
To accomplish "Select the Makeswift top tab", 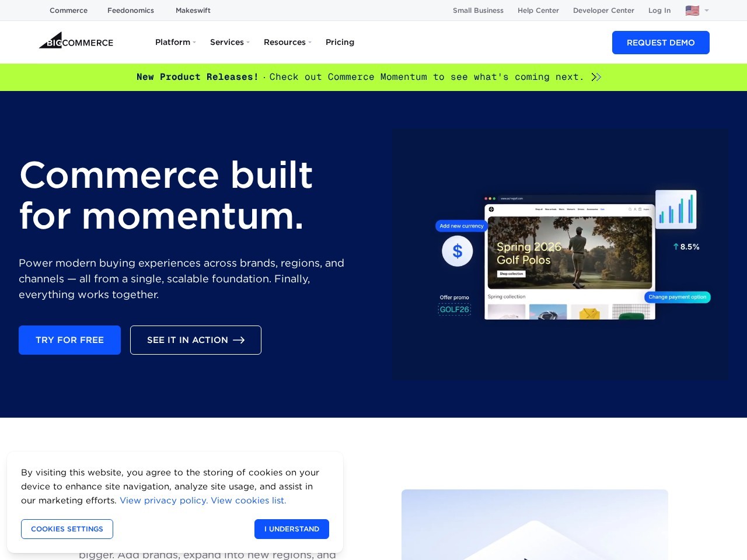I will click(193, 10).
